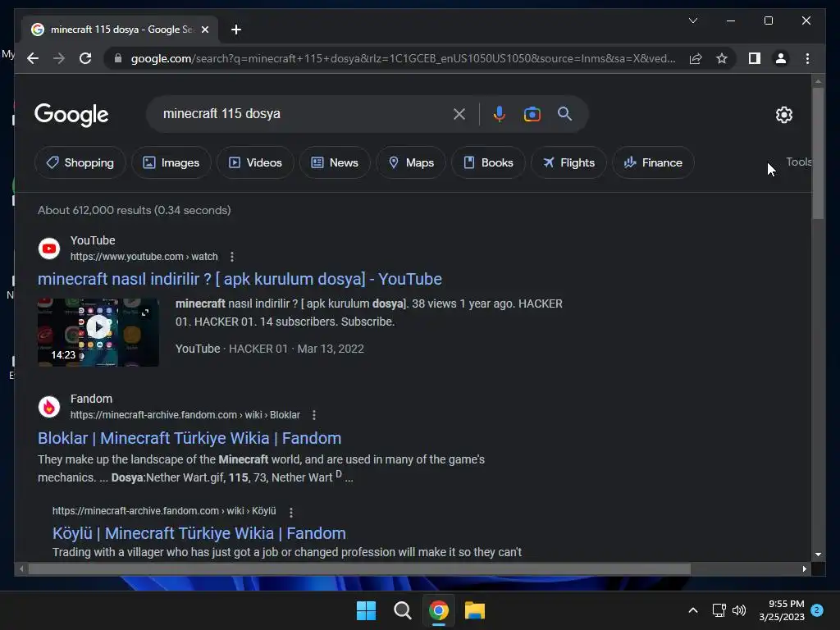
Task: Open Google quick settings gear
Action: click(783, 114)
